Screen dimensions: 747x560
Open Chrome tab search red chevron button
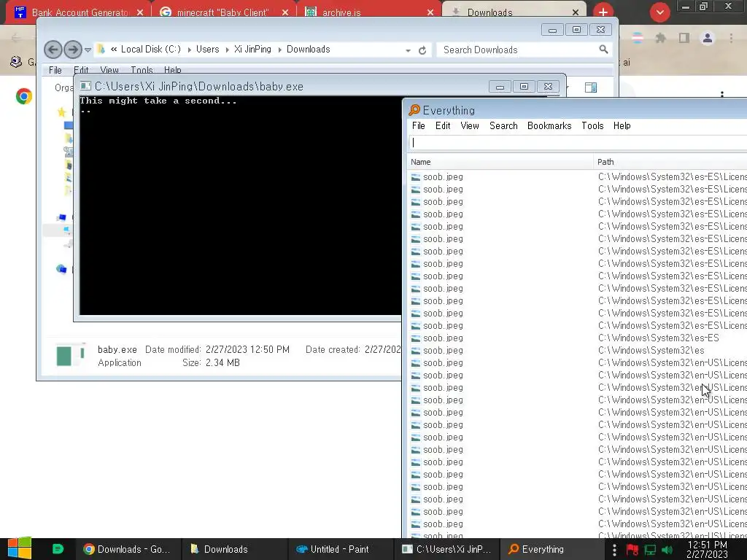tap(659, 12)
